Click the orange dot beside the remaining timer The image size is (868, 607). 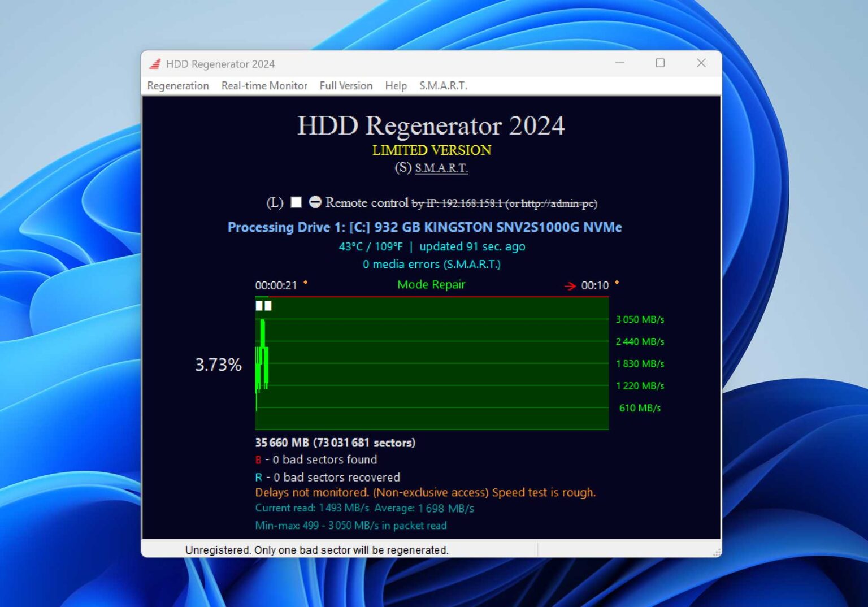tap(616, 283)
